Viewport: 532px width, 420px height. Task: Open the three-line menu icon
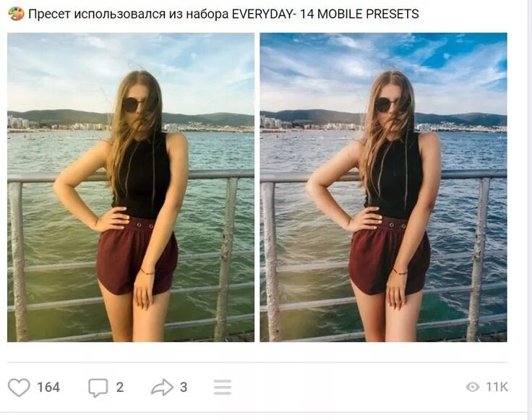(223, 387)
